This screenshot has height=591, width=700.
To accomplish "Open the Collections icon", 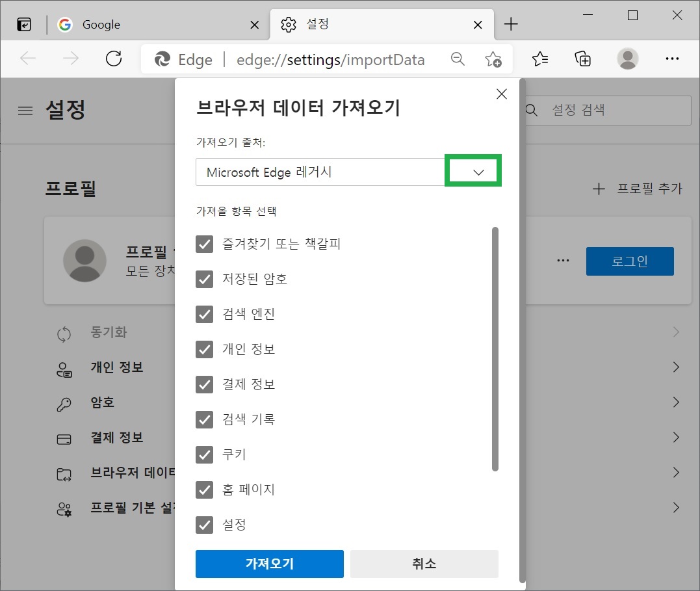I will pos(582,59).
